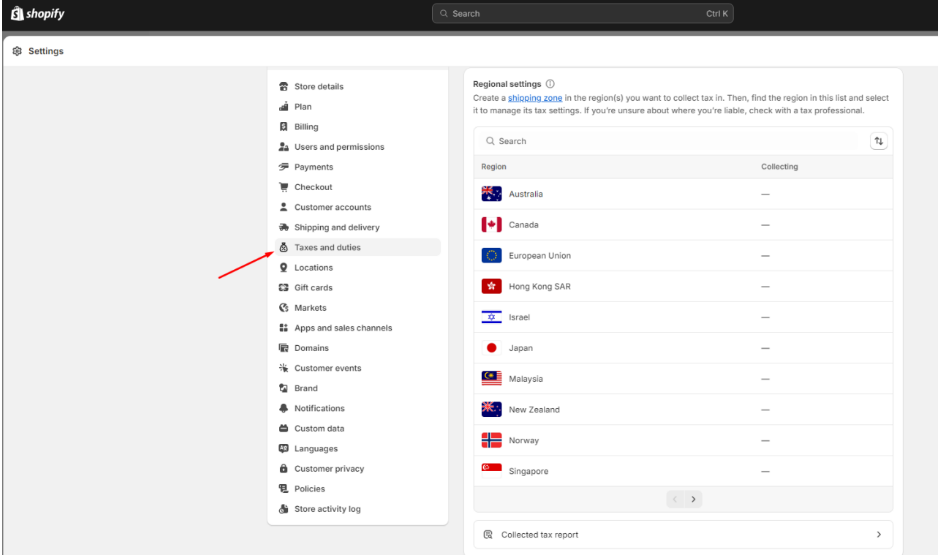Click the Languages icon
Image resolution: width=938 pixels, height=555 pixels.
[284, 449]
